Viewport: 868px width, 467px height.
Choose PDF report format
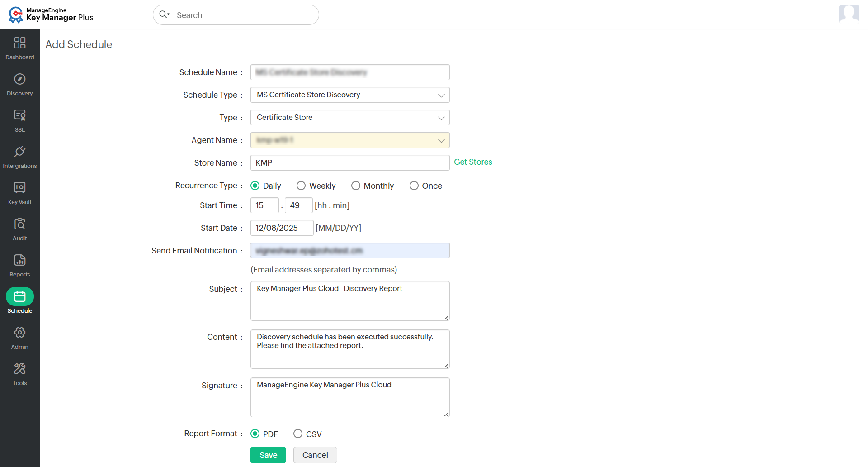pos(255,434)
